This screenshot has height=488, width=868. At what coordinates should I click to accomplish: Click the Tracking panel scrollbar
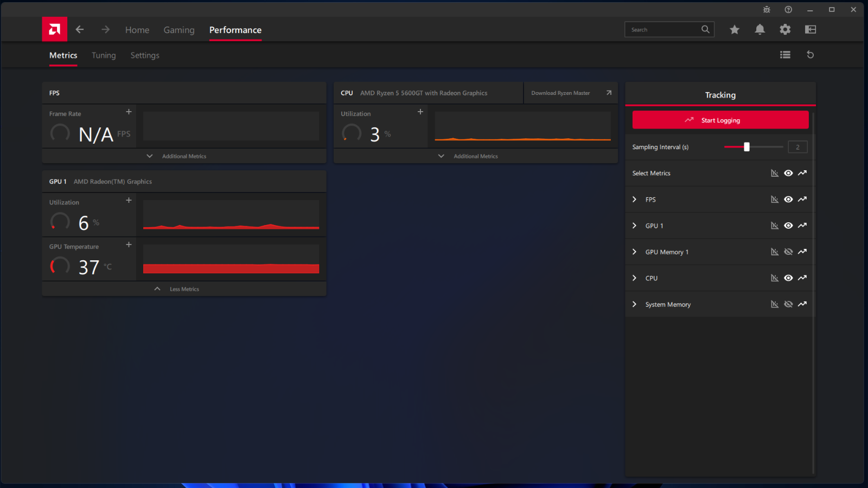pos(813,293)
